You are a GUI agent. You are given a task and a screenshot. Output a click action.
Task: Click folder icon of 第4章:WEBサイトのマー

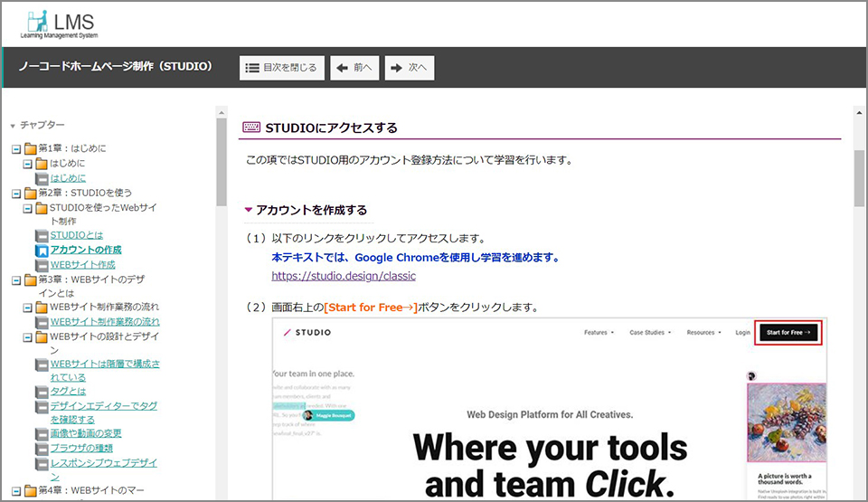coord(30,490)
